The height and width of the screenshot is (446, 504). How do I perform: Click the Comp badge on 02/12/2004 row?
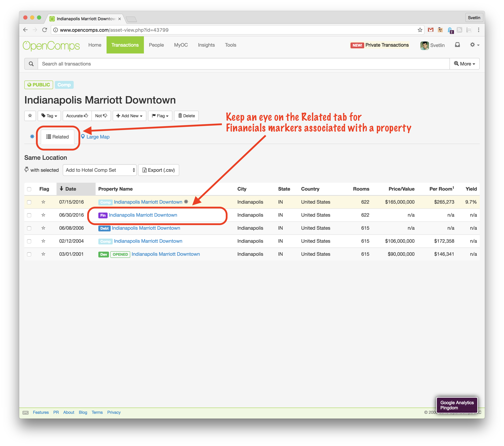[106, 241]
